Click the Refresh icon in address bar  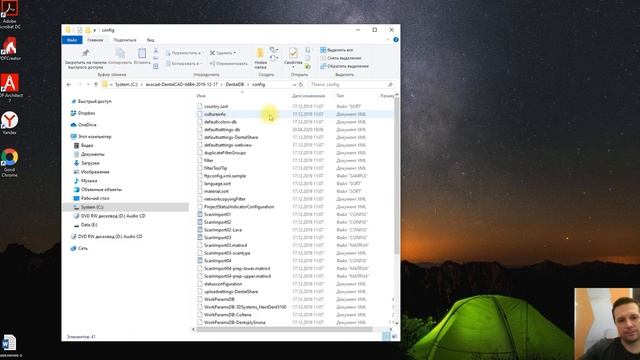301,84
